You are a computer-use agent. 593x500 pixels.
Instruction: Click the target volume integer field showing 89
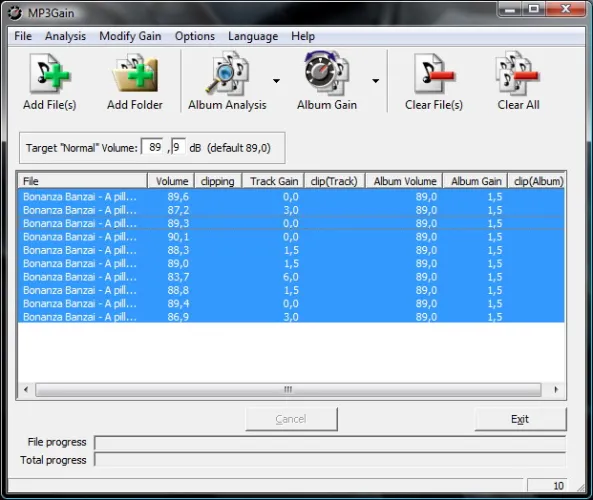pos(153,147)
